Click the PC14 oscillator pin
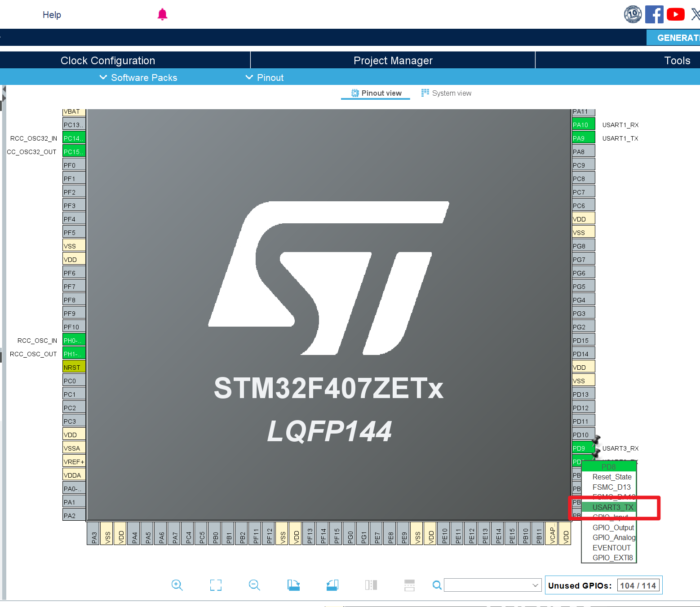 pos(74,138)
